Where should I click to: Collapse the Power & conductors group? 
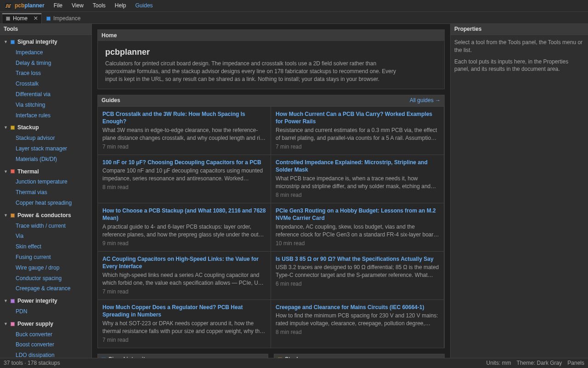(6, 215)
